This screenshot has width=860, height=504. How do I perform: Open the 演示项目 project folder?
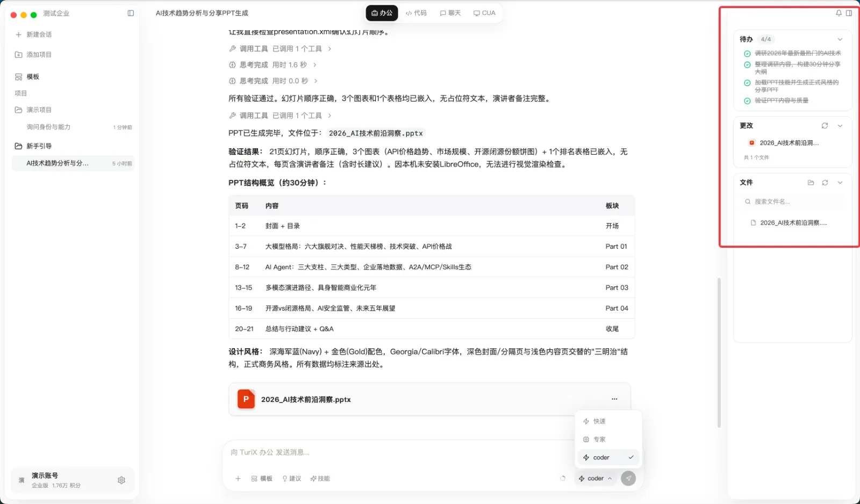pyautogui.click(x=33, y=110)
